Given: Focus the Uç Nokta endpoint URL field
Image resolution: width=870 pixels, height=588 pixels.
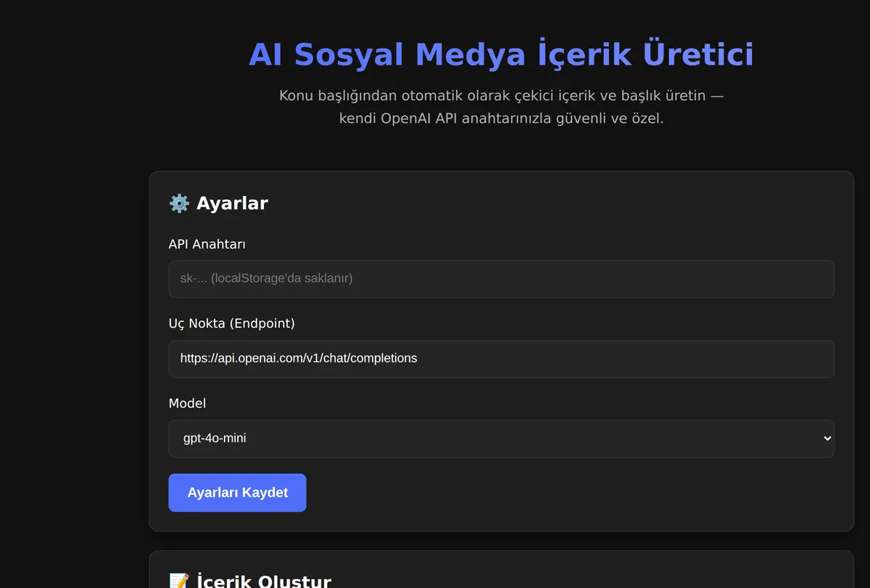Looking at the screenshot, I should 501,359.
